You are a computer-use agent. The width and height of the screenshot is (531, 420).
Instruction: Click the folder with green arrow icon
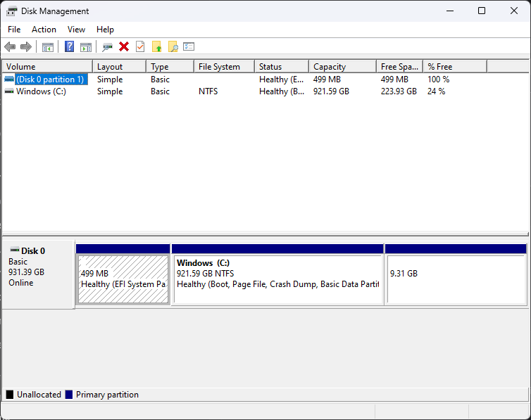[x=156, y=46]
